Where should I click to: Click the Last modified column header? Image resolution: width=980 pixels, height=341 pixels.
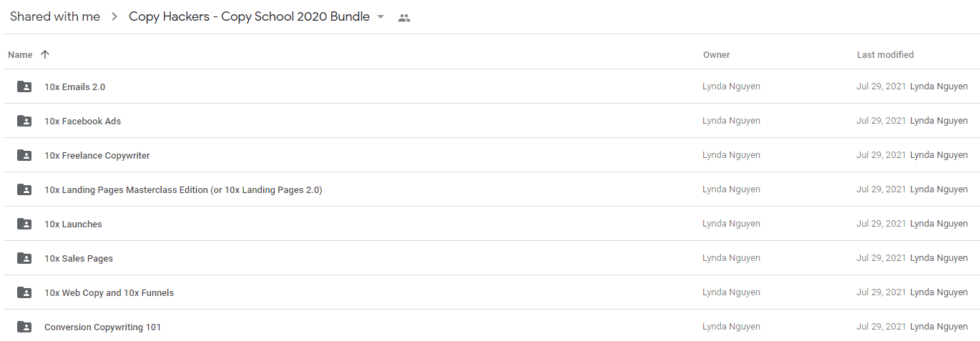click(x=885, y=55)
